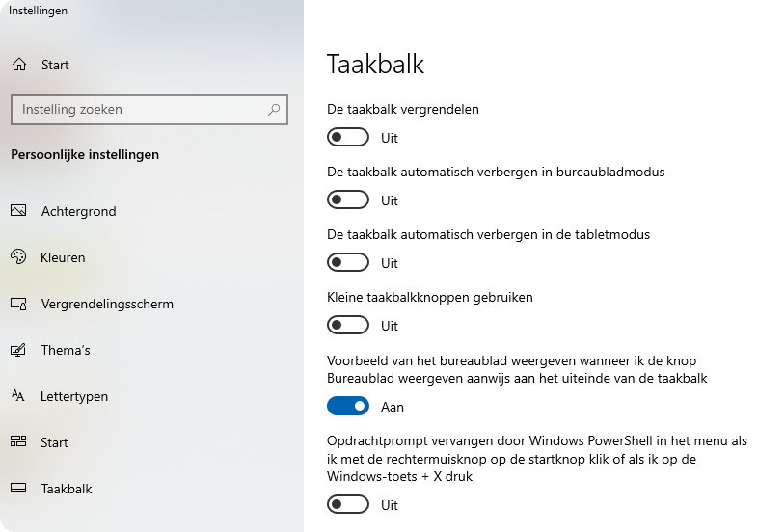758x532 pixels.
Task: Toggle 'De taakbalk vergrendelen' switch
Action: 348,138
